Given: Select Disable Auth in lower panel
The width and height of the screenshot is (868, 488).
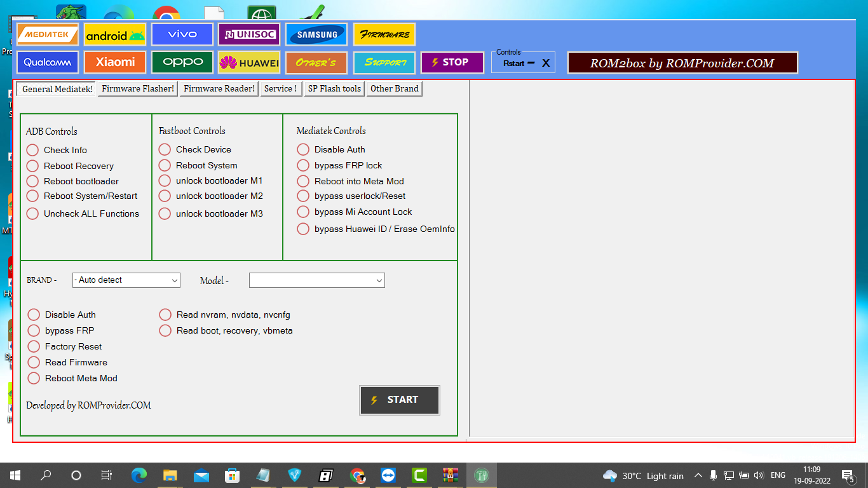Looking at the screenshot, I should coord(62,315).
